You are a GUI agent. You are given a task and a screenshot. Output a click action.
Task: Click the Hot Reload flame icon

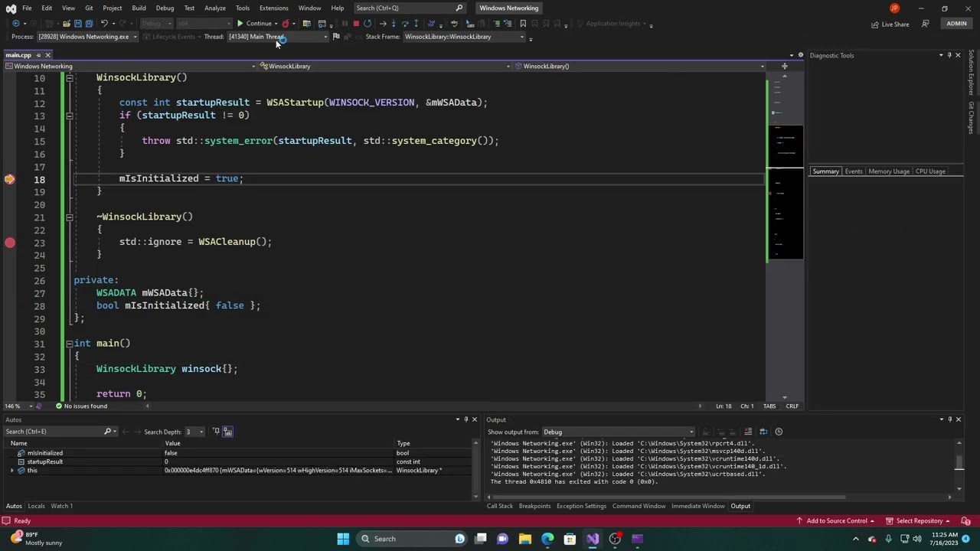[286, 24]
